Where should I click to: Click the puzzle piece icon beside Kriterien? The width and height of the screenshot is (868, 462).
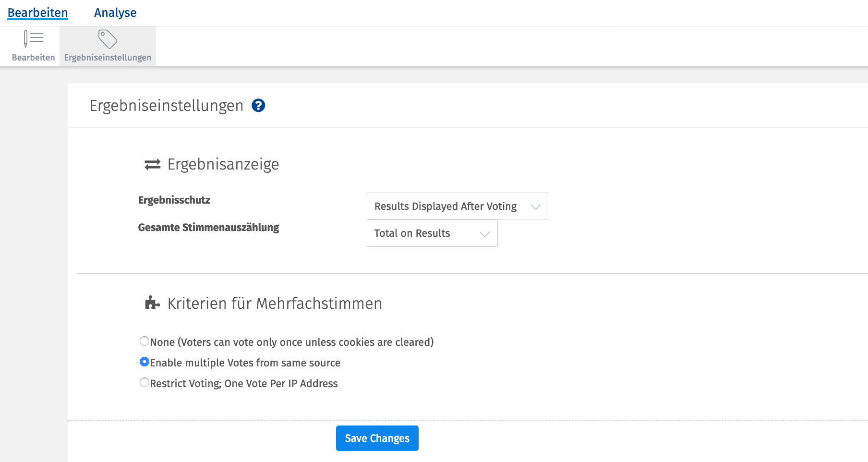click(x=152, y=303)
